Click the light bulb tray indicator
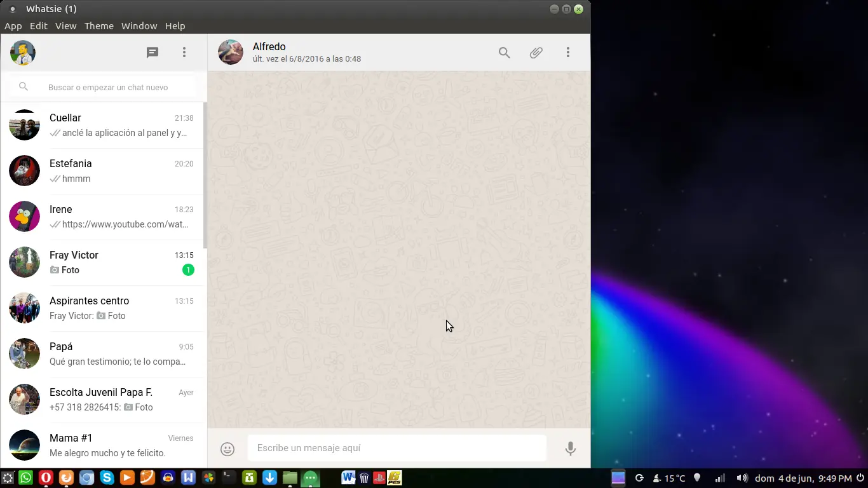The width and height of the screenshot is (868, 488). [x=697, y=478]
